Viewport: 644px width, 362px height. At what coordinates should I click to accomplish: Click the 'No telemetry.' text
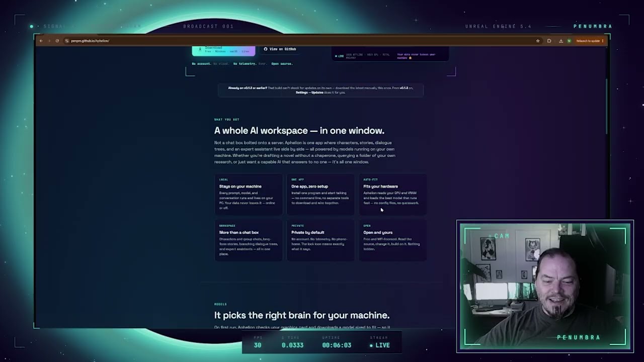point(245,64)
